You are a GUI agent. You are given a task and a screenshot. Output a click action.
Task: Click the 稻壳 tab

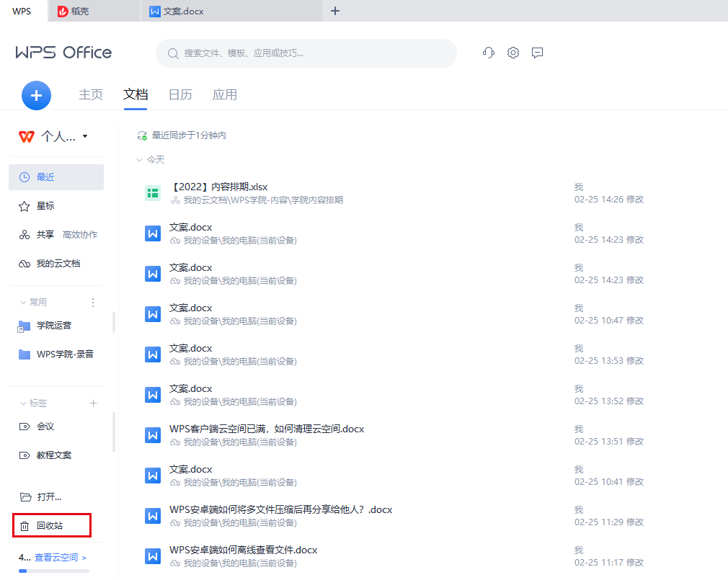point(93,11)
